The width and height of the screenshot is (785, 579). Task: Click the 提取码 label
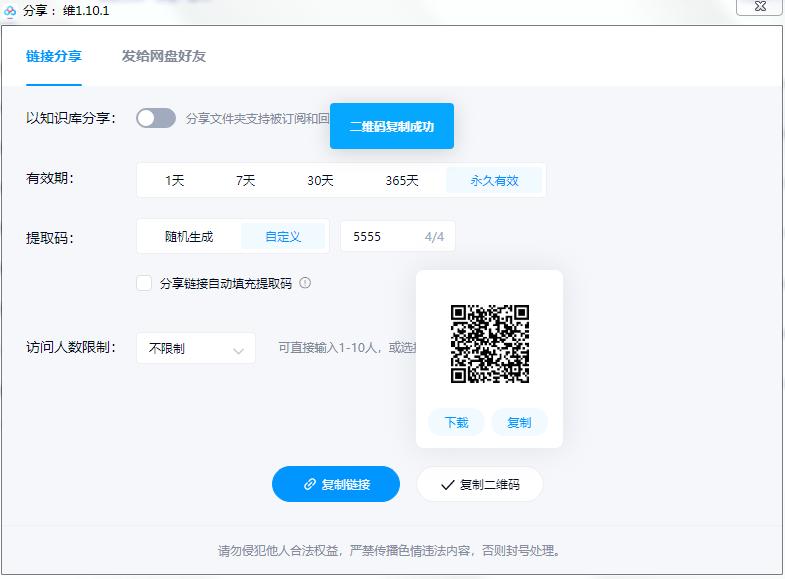[50, 237]
